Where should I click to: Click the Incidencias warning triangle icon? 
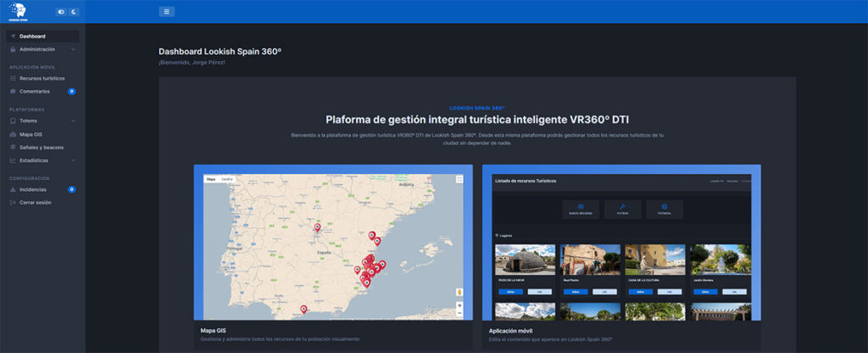tap(13, 189)
